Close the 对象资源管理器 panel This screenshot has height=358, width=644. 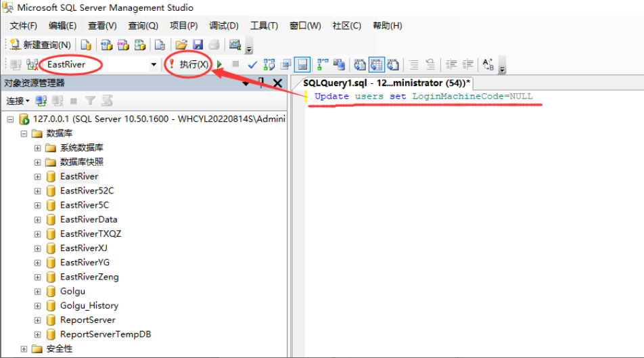point(277,83)
